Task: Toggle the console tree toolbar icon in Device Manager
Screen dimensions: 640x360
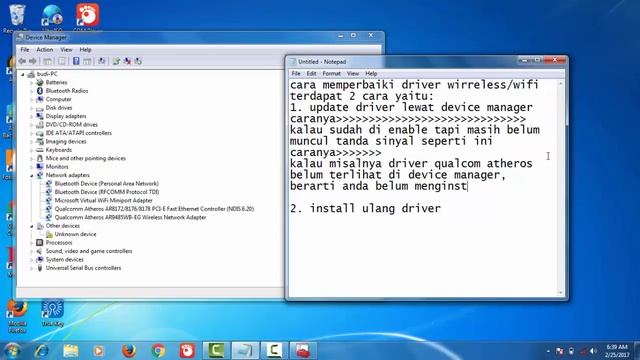Action: (47, 61)
